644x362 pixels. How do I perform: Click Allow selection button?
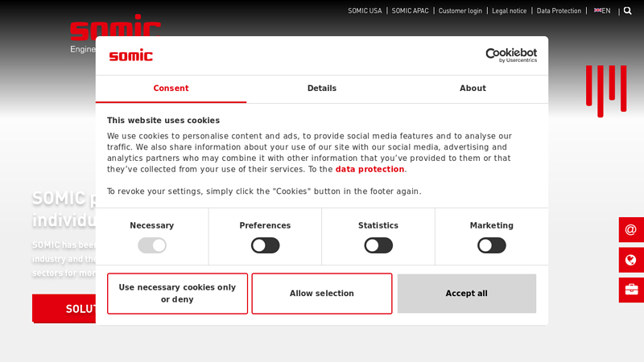322,294
